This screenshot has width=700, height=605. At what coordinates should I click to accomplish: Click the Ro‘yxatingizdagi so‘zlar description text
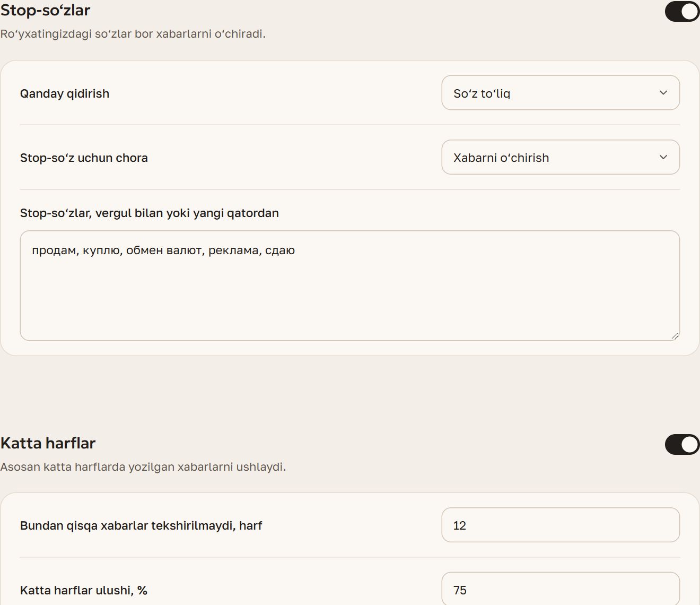[133, 34]
